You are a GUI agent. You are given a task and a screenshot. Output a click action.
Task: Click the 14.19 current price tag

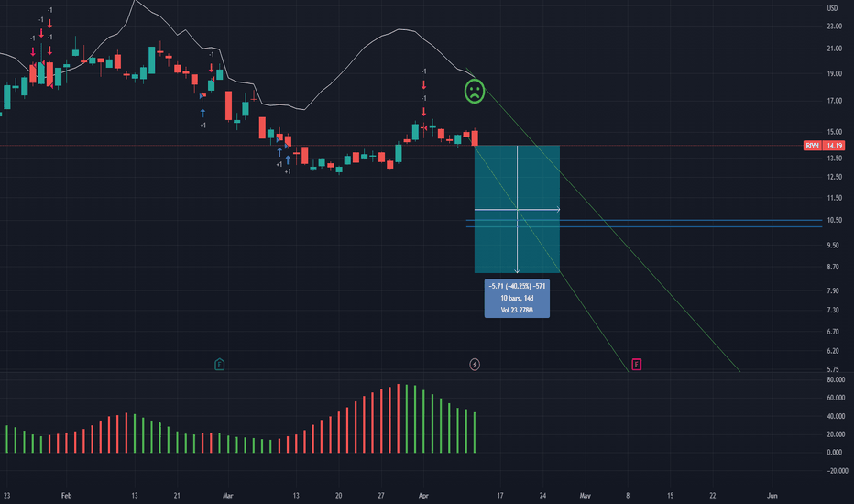(x=834, y=146)
